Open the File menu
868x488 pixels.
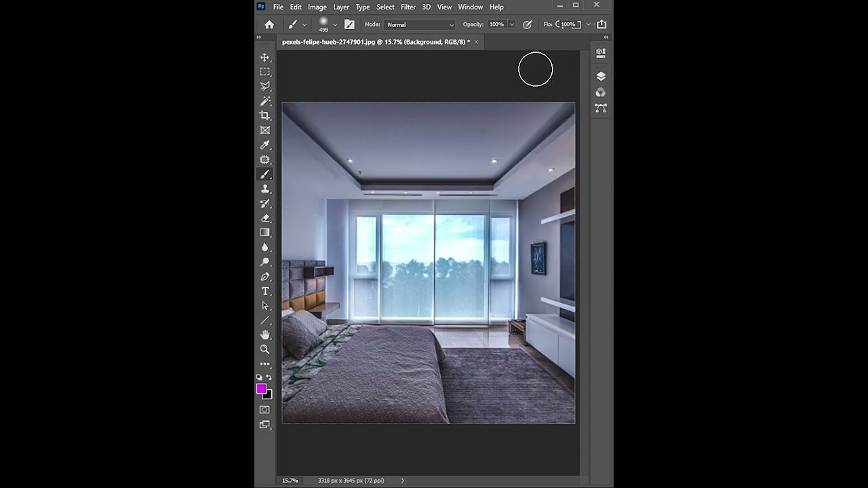pyautogui.click(x=278, y=7)
